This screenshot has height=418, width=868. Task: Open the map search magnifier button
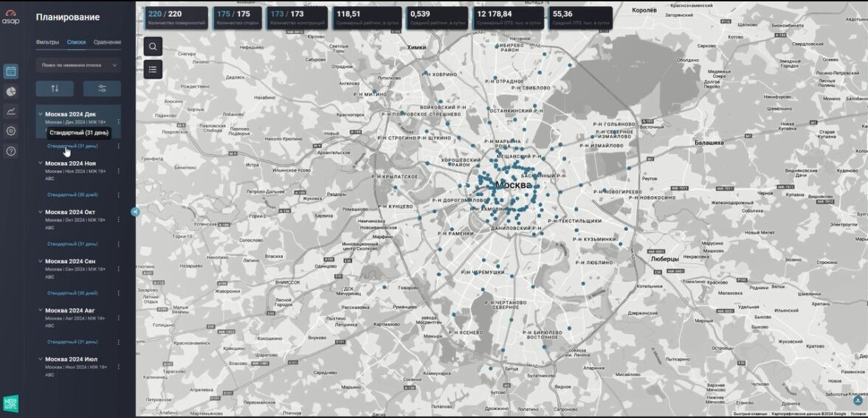tap(153, 46)
